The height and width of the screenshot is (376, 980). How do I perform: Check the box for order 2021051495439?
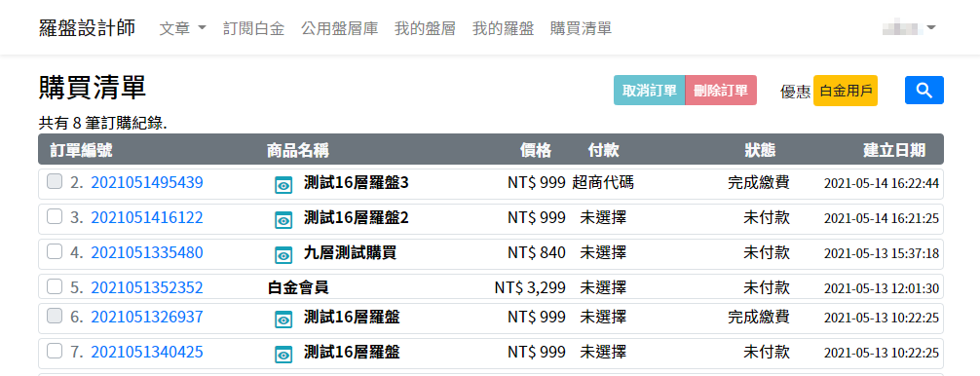pos(55,182)
